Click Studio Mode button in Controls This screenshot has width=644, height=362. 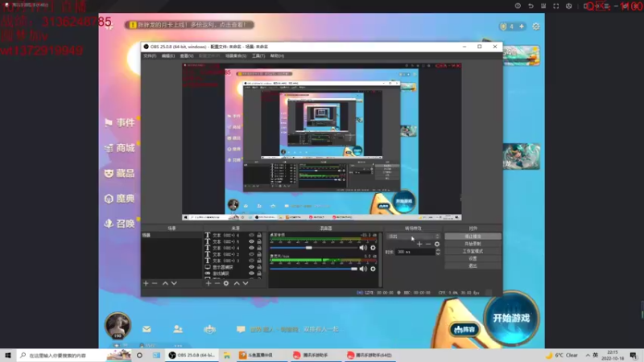pyautogui.click(x=473, y=251)
